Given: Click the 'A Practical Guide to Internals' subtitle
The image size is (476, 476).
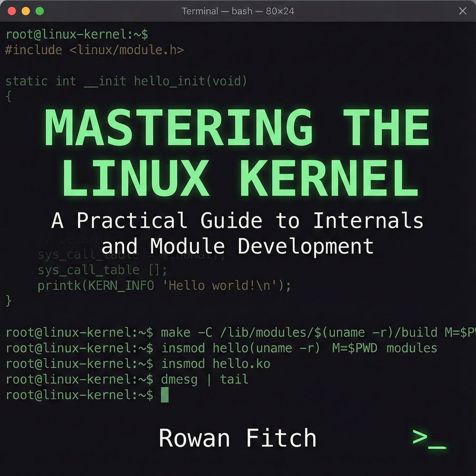Looking at the screenshot, I should [238, 221].
